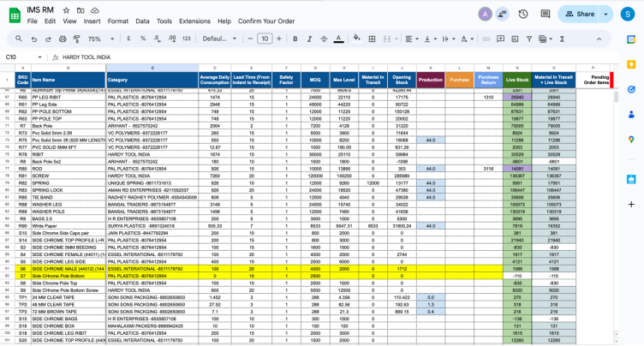
Task: Open Google Maps side panel
Action: pyautogui.click(x=631, y=140)
